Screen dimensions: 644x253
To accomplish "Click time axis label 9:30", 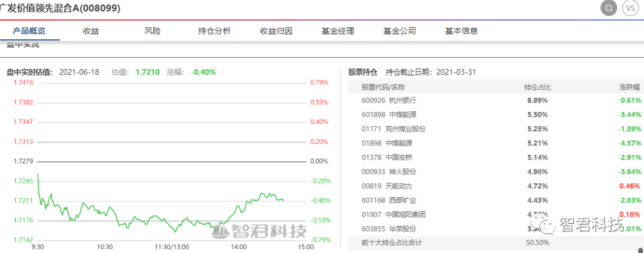I will [38, 247].
